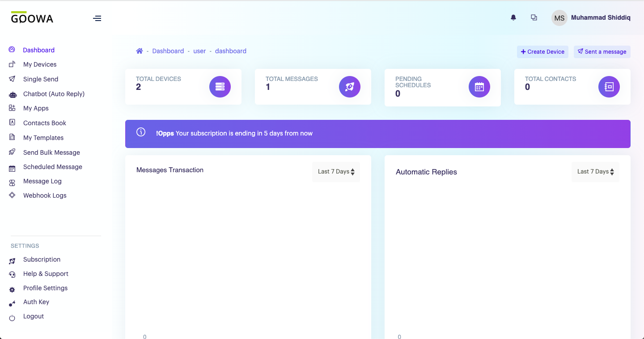Image resolution: width=644 pixels, height=339 pixels.
Task: Click the Dashboard breadcrumb link
Action: [168, 51]
